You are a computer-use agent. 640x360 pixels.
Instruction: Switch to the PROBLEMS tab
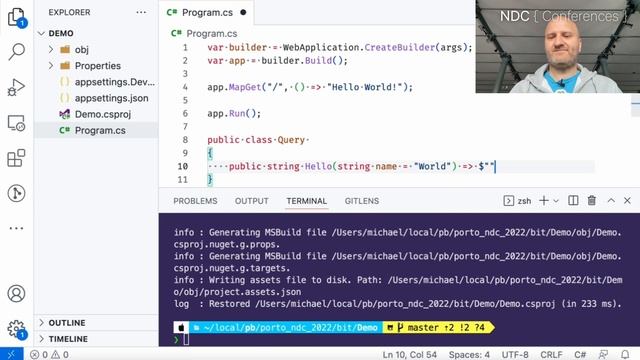pyautogui.click(x=195, y=201)
